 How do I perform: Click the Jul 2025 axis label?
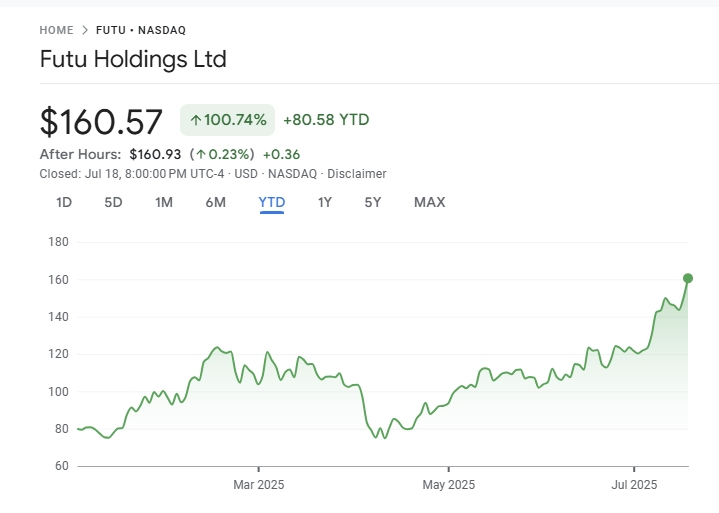pyautogui.click(x=634, y=485)
